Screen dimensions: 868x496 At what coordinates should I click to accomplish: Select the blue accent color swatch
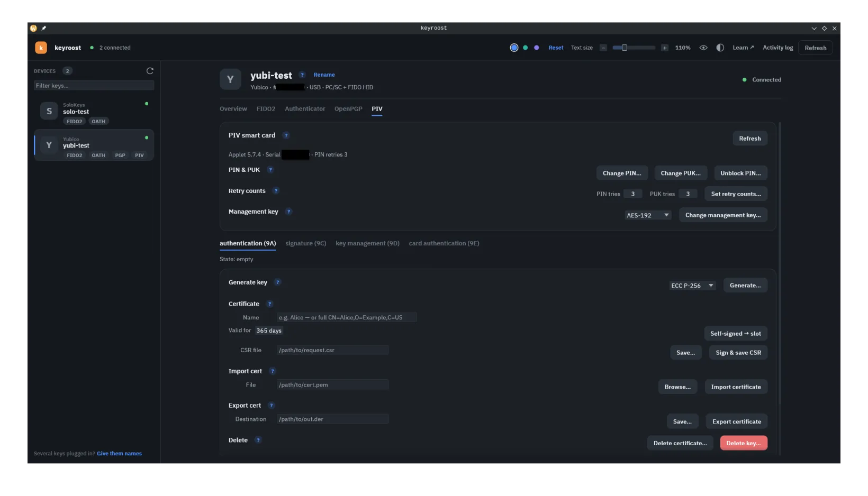tap(514, 48)
